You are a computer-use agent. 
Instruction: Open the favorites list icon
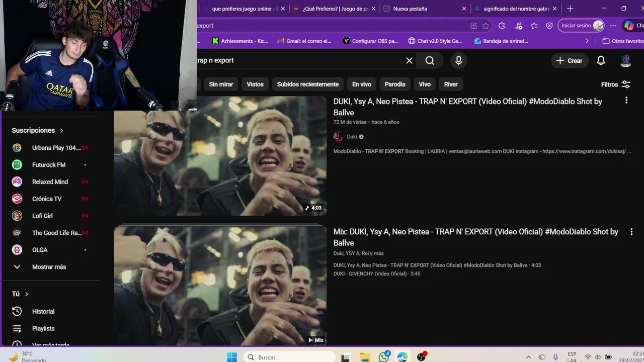click(x=534, y=26)
